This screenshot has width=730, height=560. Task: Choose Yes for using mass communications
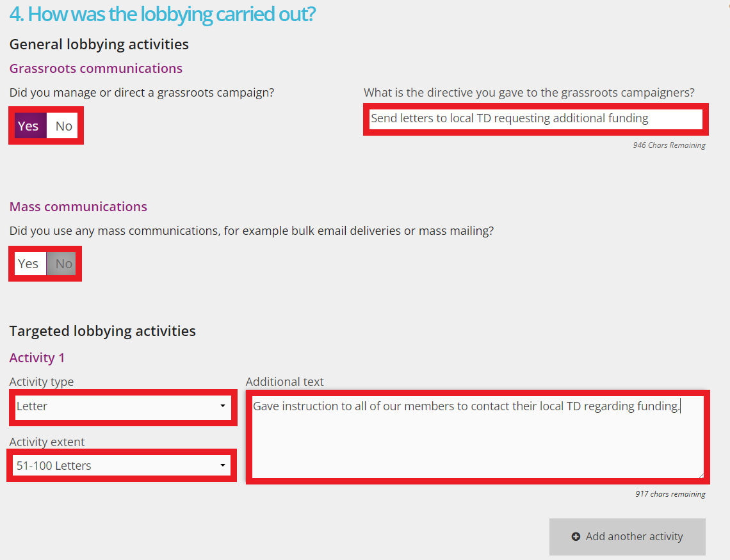click(x=29, y=264)
